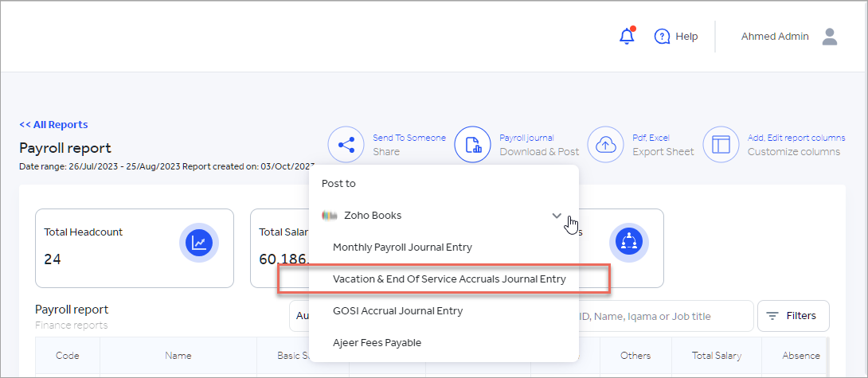Choose Vacation & End Of Service Accruals entry

click(449, 279)
